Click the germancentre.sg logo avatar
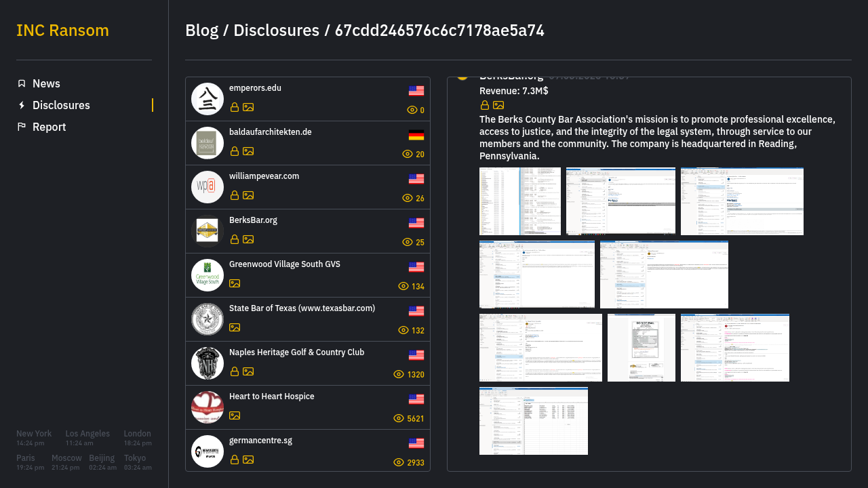868x488 pixels. pyautogui.click(x=208, y=451)
